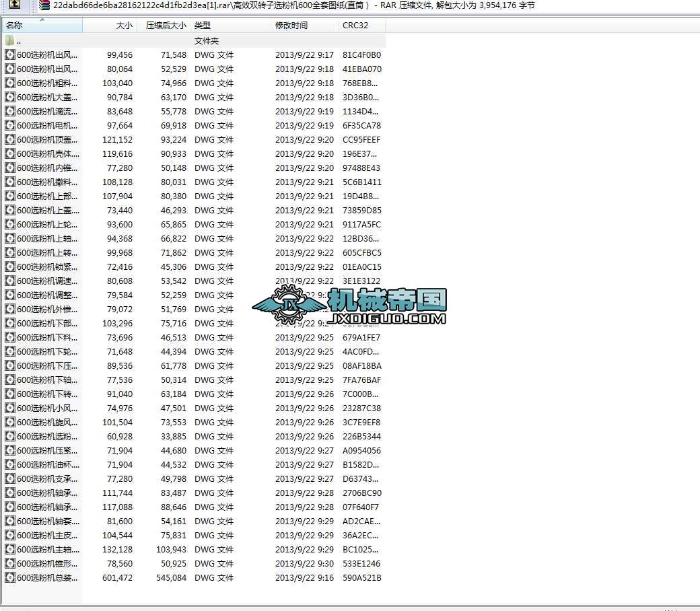Viewport: 700px width, 611px height.
Task: Click the file icon of 600选粉机下压
Action: (x=10, y=366)
